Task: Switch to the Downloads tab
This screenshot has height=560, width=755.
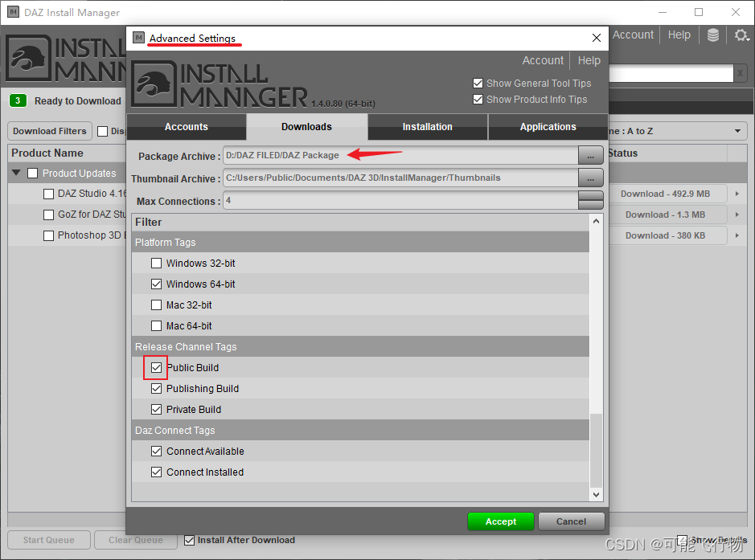Action: [x=306, y=127]
